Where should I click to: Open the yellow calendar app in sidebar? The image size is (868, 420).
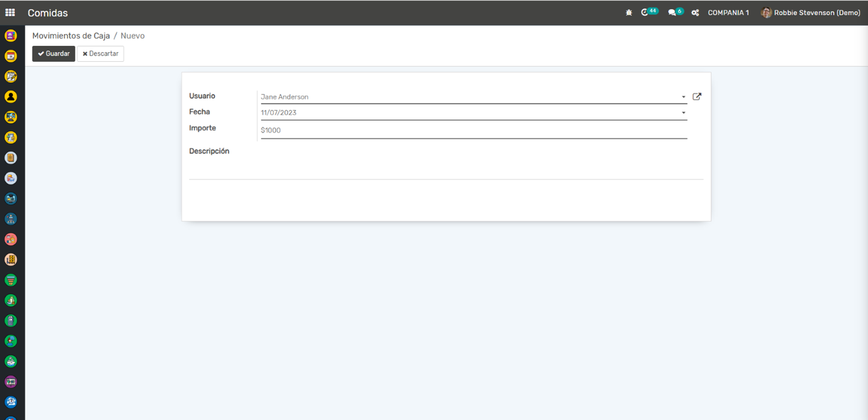10,56
